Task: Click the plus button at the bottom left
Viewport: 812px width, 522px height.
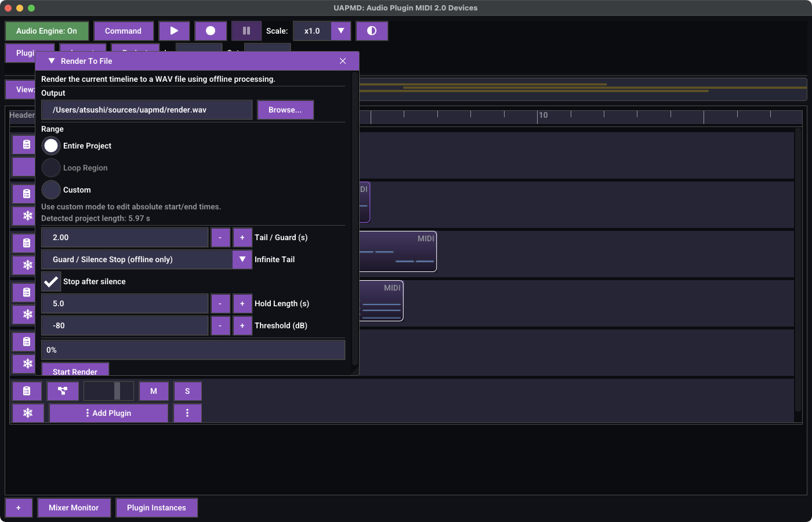Action: (x=19, y=507)
